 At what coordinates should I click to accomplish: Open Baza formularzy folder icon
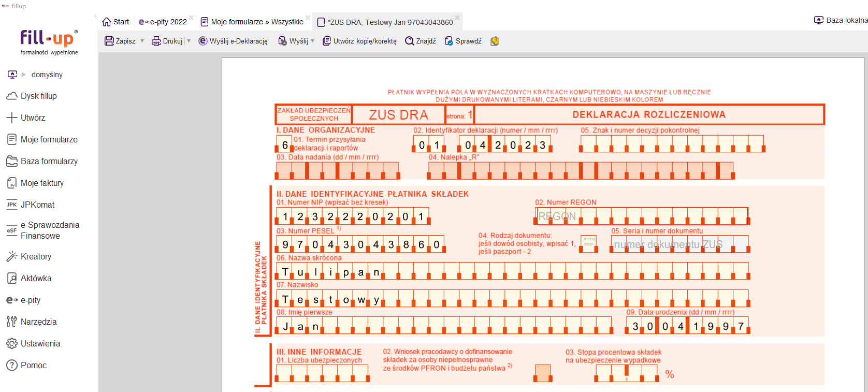pyautogui.click(x=12, y=162)
